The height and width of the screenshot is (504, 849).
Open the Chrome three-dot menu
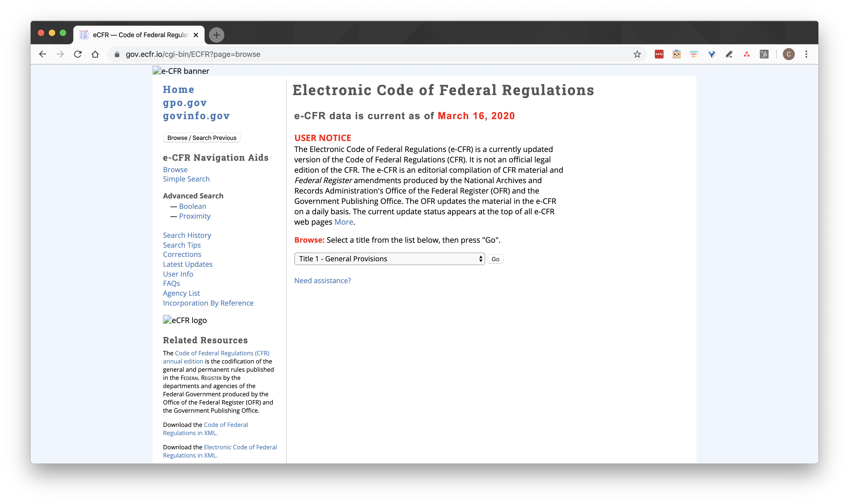pyautogui.click(x=806, y=54)
